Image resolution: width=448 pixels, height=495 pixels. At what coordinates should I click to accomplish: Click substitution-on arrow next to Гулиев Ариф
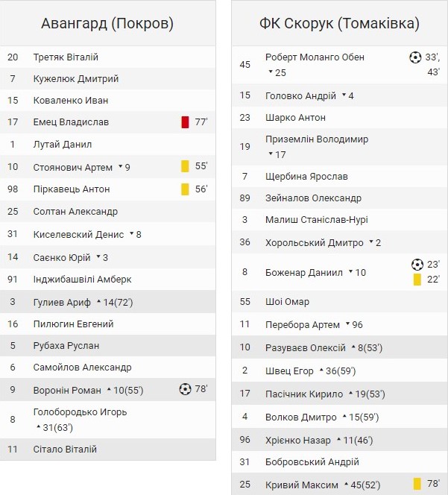coord(99,301)
